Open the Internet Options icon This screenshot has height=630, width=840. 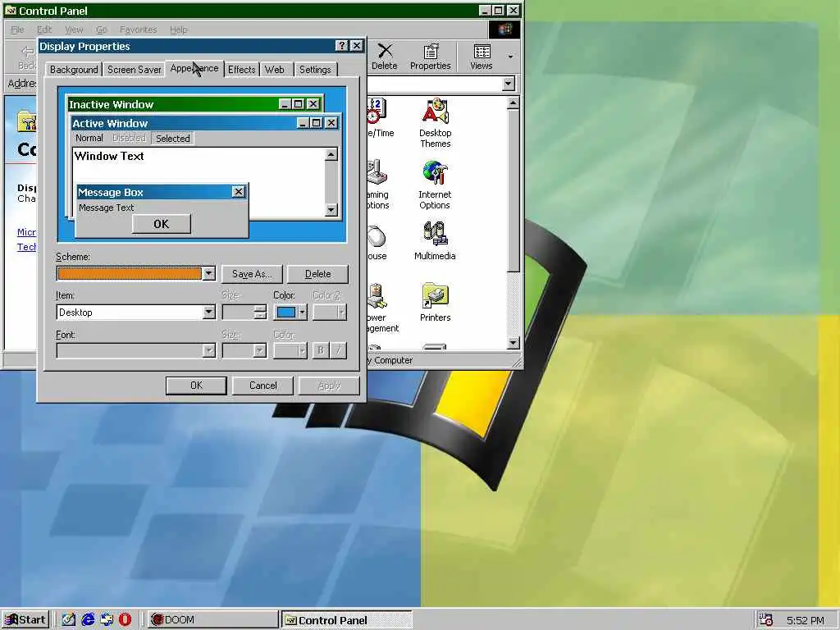tap(435, 185)
